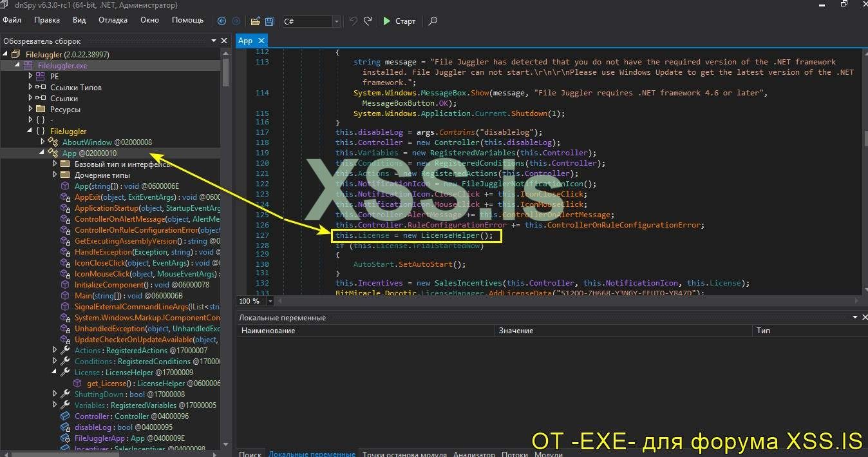
Task: Close the Обозреватель сборок panel
Action: (x=224, y=41)
